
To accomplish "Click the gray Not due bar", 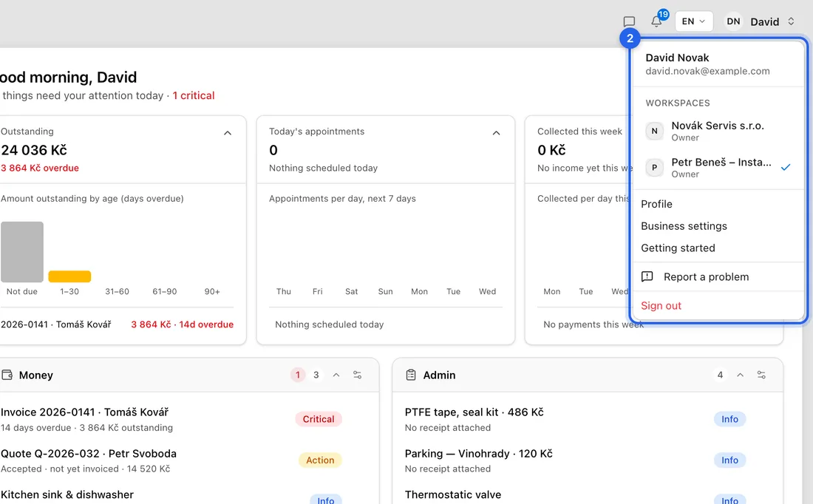I will (21, 252).
